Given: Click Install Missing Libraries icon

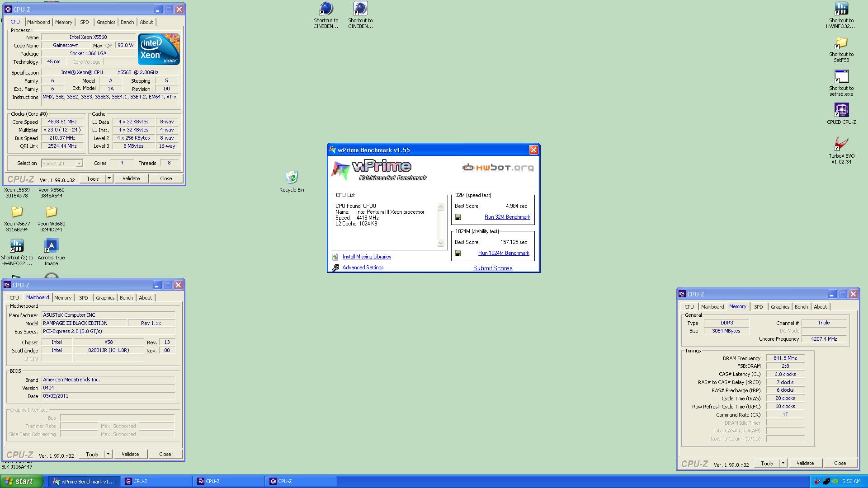Looking at the screenshot, I should pyautogui.click(x=335, y=257).
